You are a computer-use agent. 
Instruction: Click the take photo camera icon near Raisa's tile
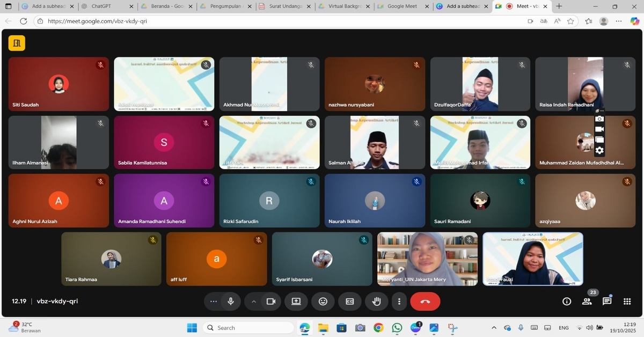coord(599,119)
